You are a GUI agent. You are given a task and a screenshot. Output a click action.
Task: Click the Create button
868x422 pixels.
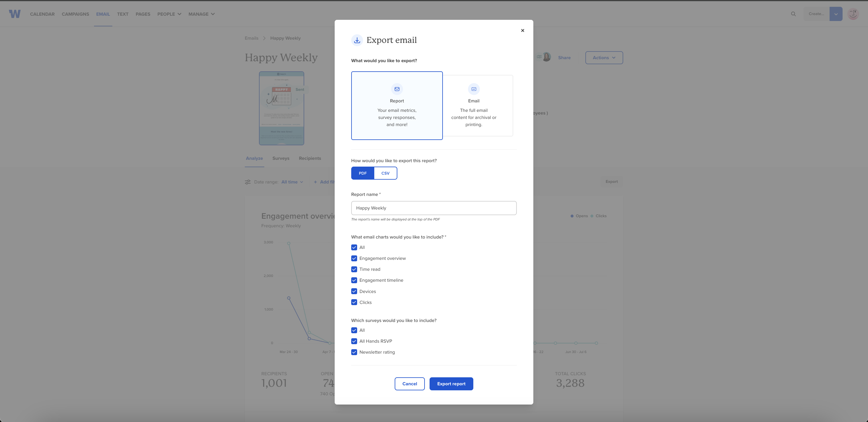point(816,14)
